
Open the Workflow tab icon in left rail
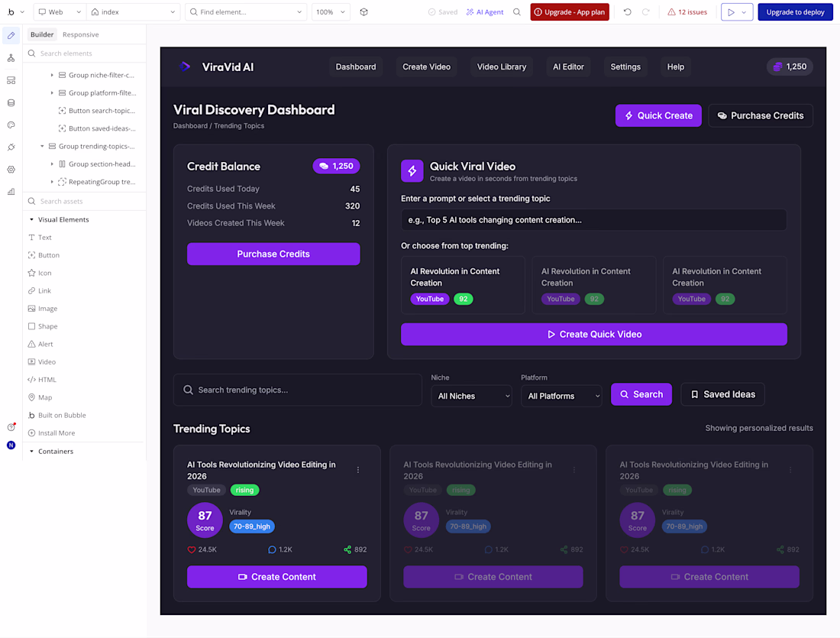[11, 58]
